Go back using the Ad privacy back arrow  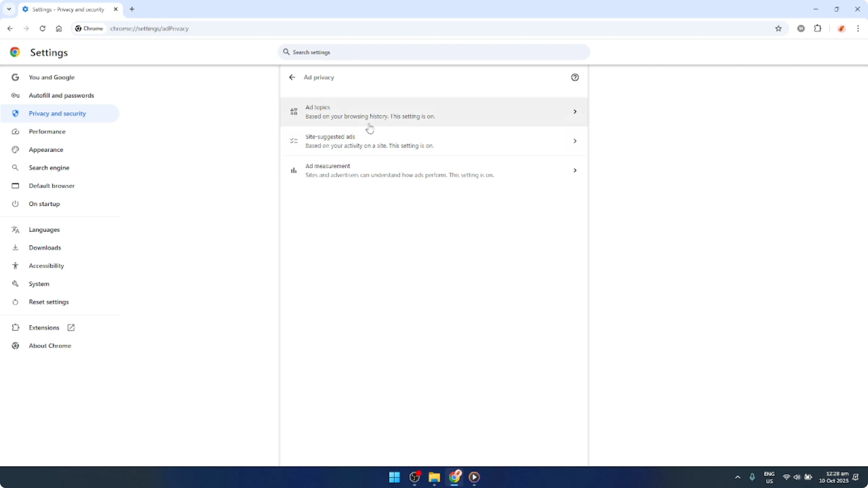[292, 77]
